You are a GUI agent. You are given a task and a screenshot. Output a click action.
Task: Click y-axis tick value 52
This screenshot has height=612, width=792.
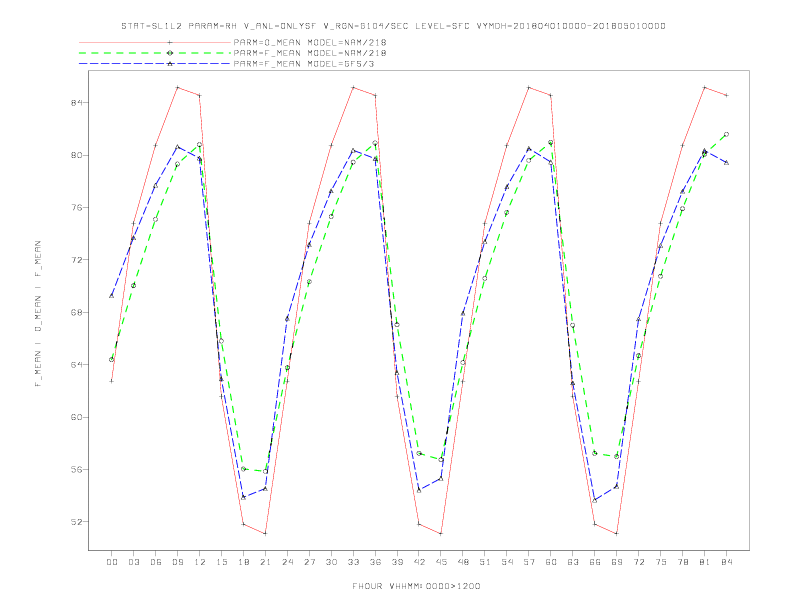tap(76, 522)
